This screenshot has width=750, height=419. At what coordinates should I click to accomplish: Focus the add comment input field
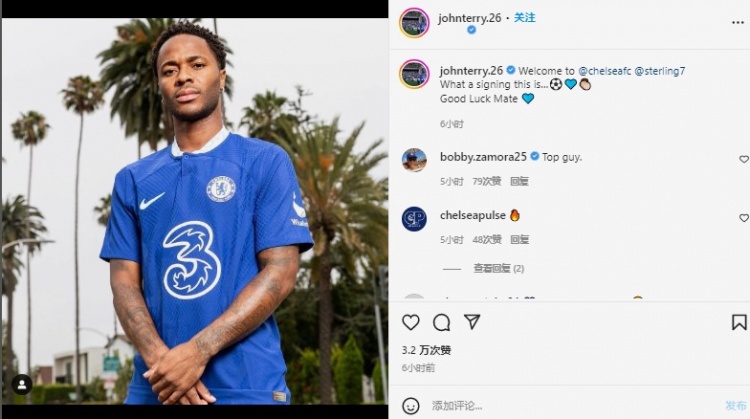(574, 406)
